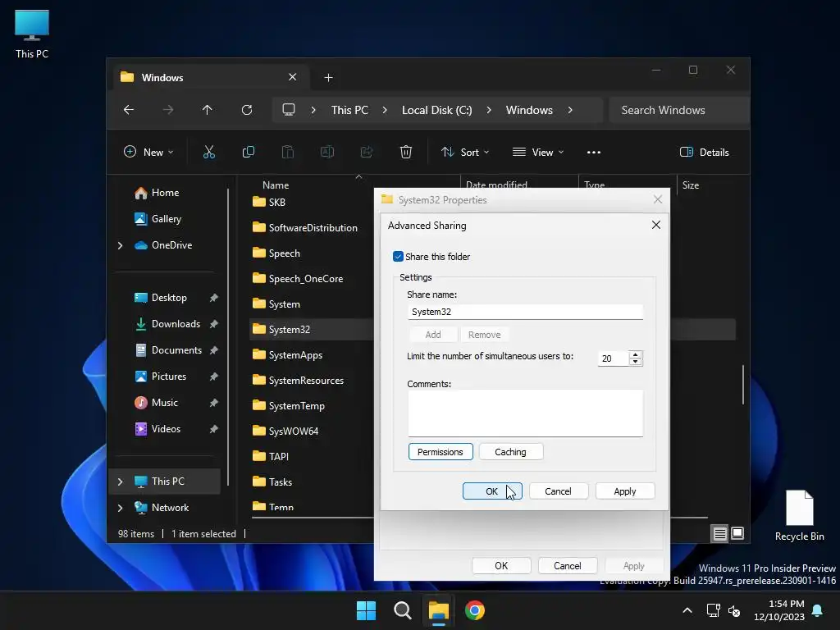Open the See more ellipsis menu
840x630 pixels.
594,152
